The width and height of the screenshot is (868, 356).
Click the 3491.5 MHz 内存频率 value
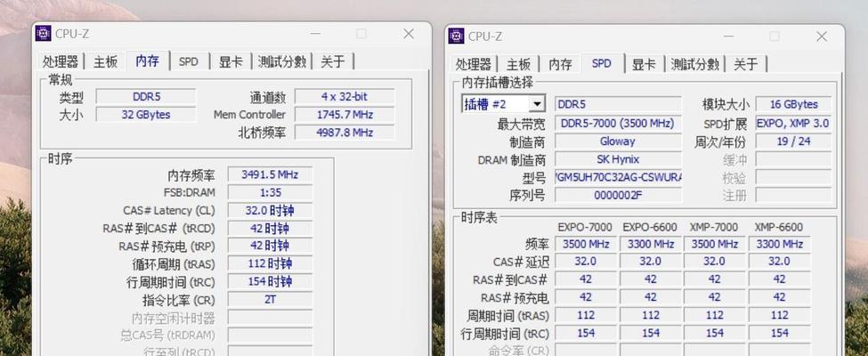click(x=270, y=174)
